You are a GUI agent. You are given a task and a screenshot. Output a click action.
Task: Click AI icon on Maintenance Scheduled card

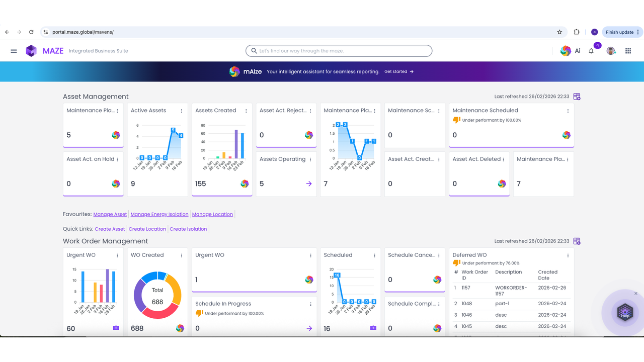coord(567,135)
